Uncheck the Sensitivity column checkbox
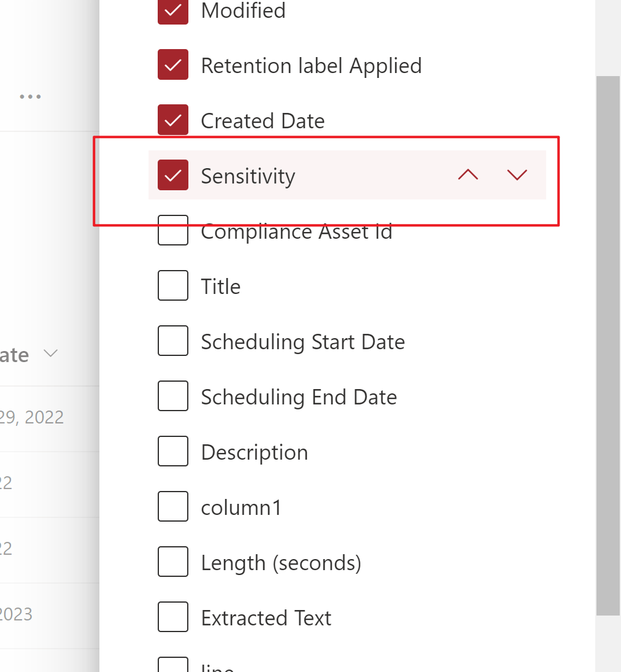 (x=172, y=175)
